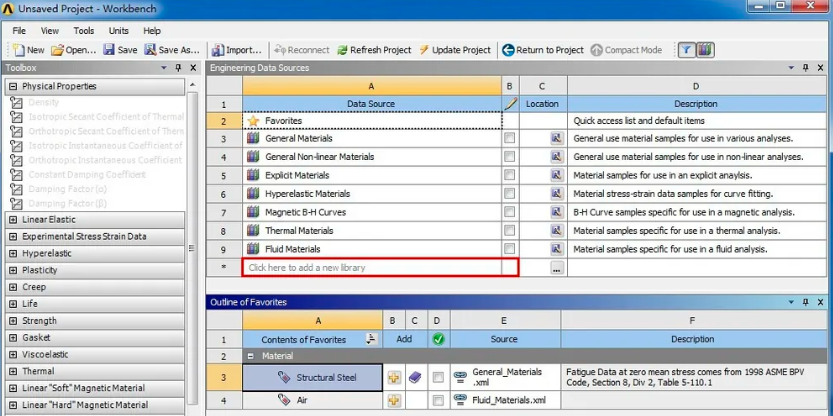Expand the Linear Elastic group
The height and width of the screenshot is (416, 833).
[x=13, y=219]
